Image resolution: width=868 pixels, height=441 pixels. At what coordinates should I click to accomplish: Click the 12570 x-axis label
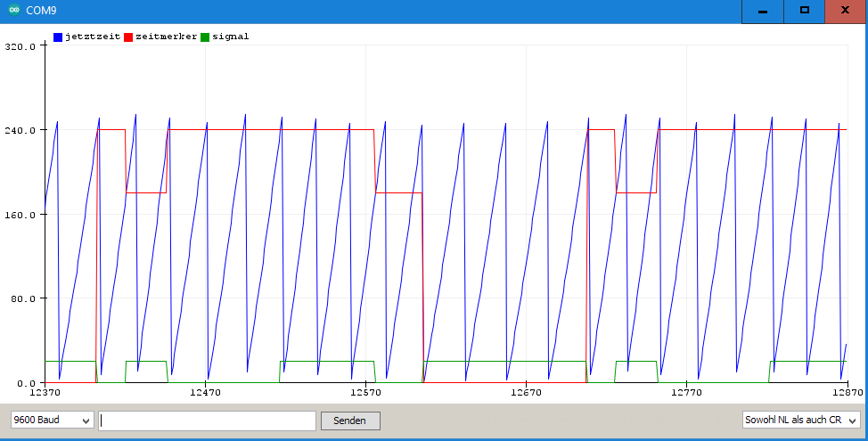pyautogui.click(x=365, y=392)
